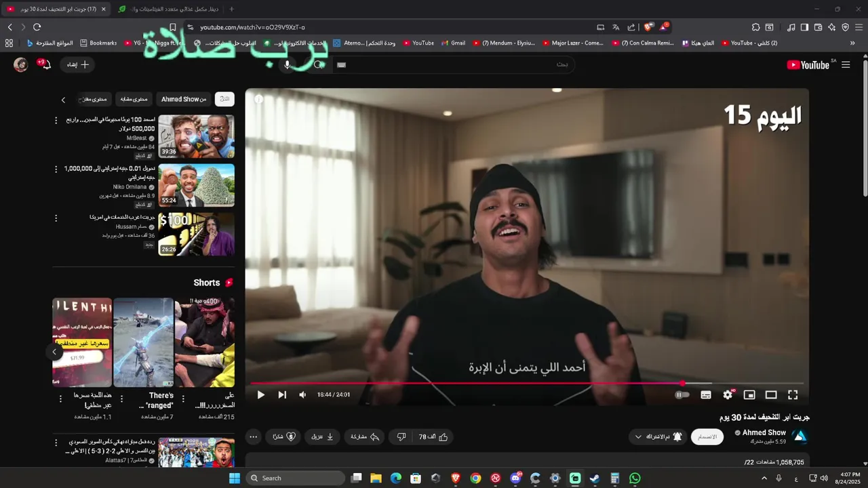The image size is (868, 488).
Task: Click the Join (الانضمام) channel button
Action: pos(707,437)
